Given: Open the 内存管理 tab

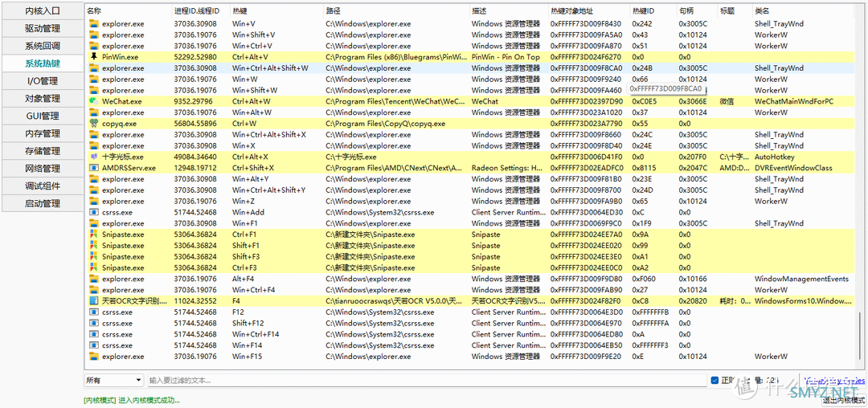Looking at the screenshot, I should (43, 133).
